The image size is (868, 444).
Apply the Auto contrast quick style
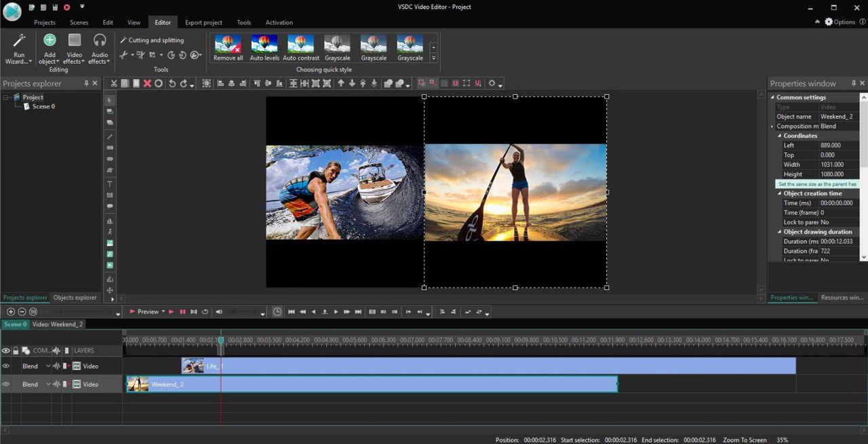coord(301,48)
